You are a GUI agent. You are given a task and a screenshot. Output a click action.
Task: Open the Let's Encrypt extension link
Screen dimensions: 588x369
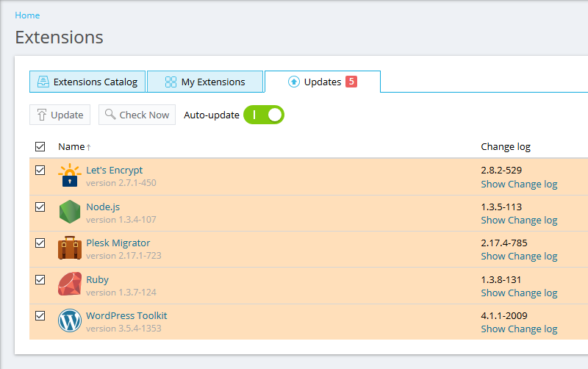click(x=115, y=171)
